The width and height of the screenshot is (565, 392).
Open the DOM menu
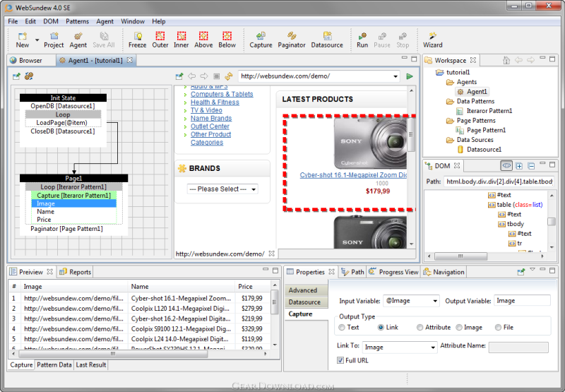(51, 21)
